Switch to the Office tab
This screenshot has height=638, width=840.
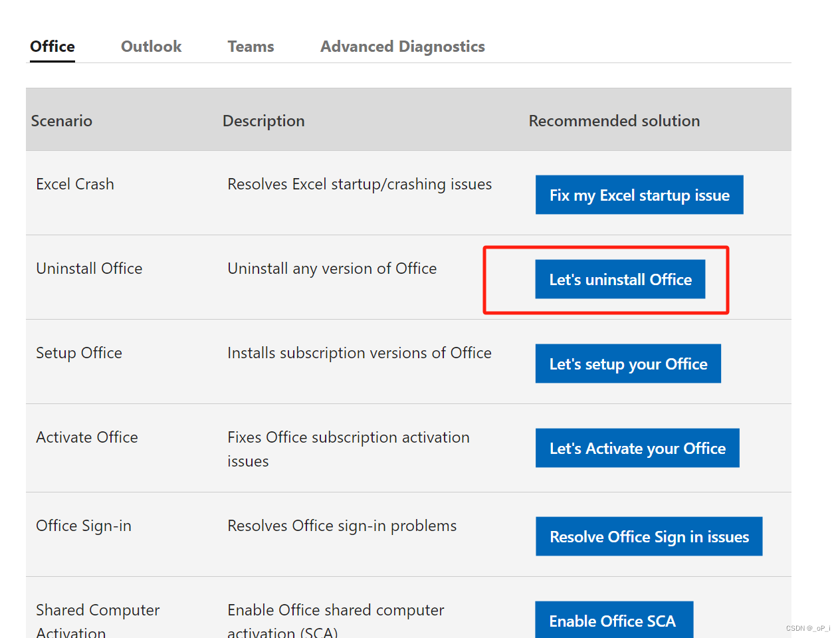coord(52,47)
